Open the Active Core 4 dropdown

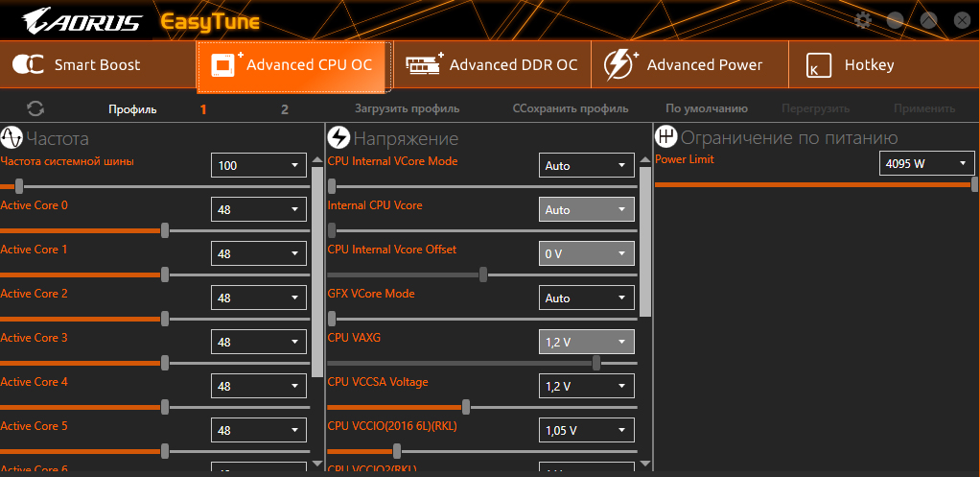(x=259, y=387)
